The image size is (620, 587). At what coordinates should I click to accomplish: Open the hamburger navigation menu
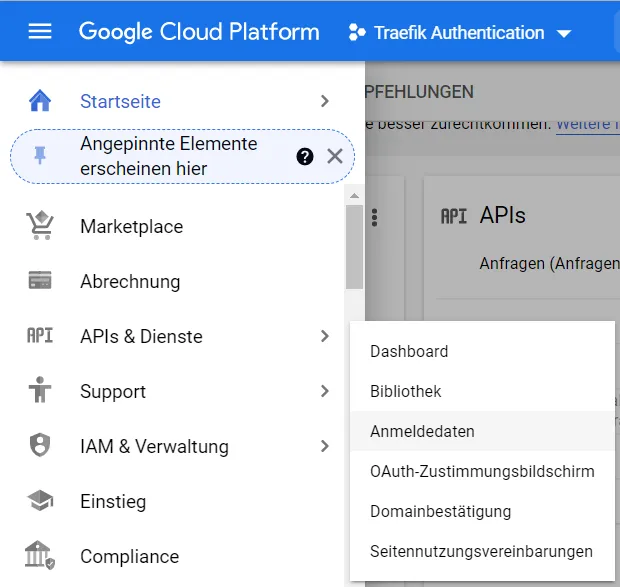pos(40,31)
